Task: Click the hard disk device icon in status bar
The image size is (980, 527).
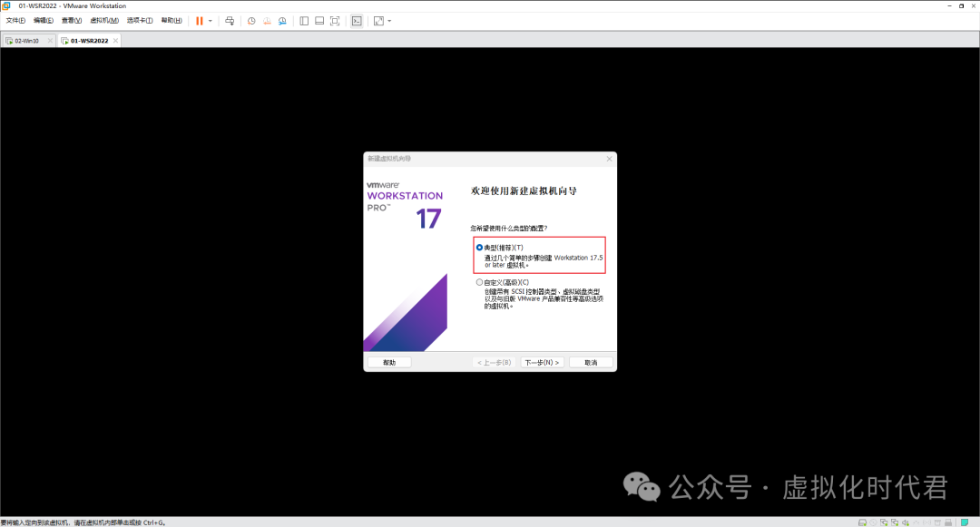Action: pyautogui.click(x=862, y=522)
